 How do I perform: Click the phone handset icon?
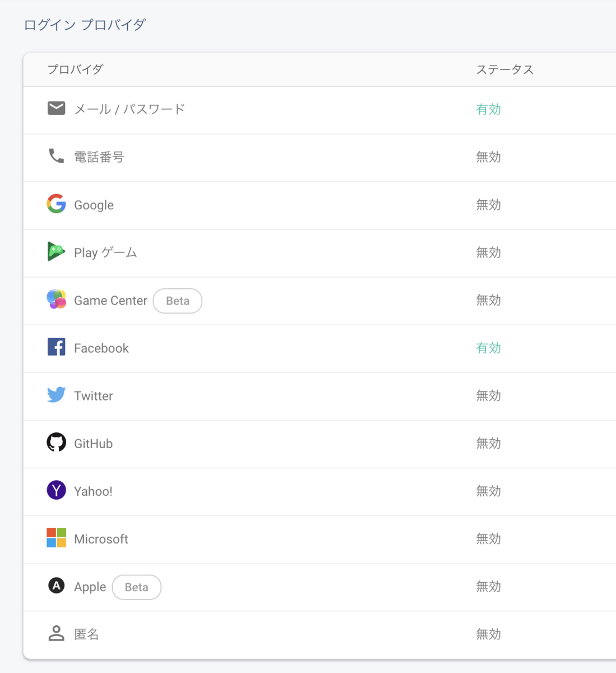click(x=56, y=156)
